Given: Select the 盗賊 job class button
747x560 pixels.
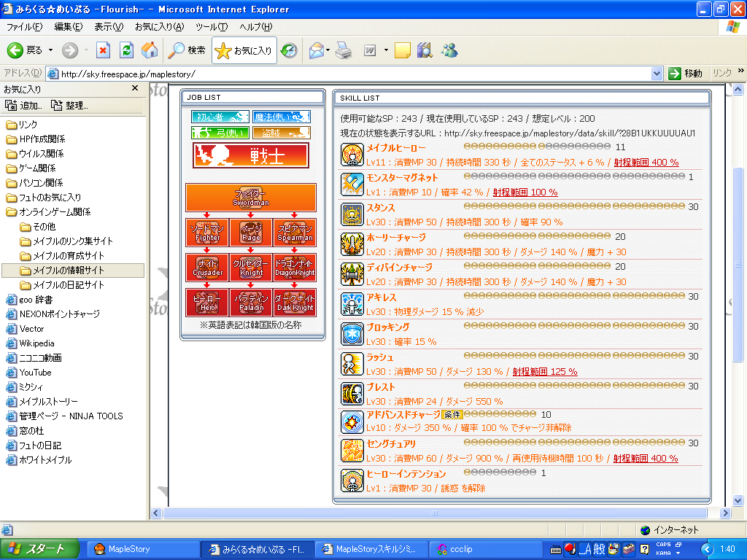Looking at the screenshot, I should point(282,133).
